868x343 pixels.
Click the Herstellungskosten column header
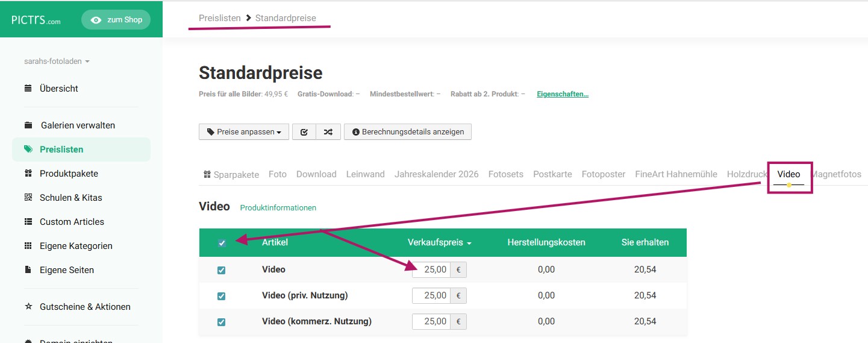(x=546, y=242)
